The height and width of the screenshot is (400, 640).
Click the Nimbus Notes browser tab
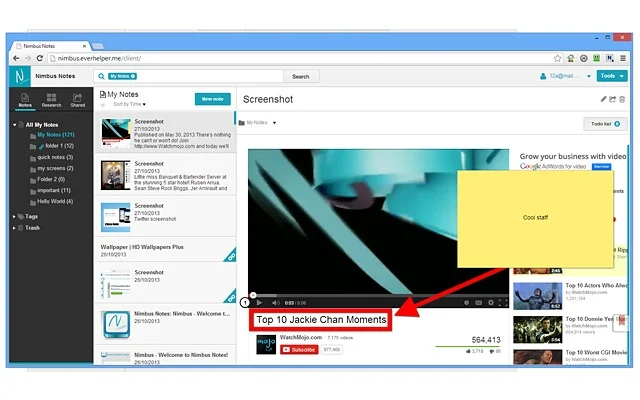click(x=49, y=46)
